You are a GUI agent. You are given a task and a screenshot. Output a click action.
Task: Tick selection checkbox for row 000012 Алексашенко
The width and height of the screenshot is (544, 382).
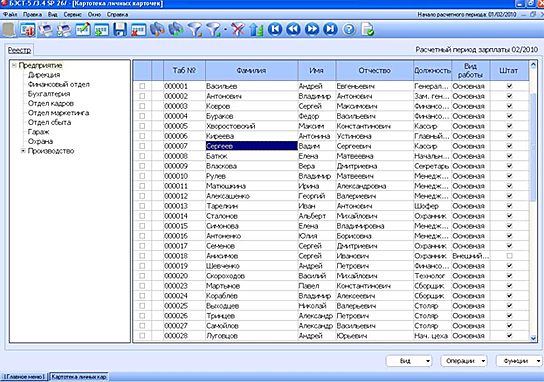[x=142, y=196]
